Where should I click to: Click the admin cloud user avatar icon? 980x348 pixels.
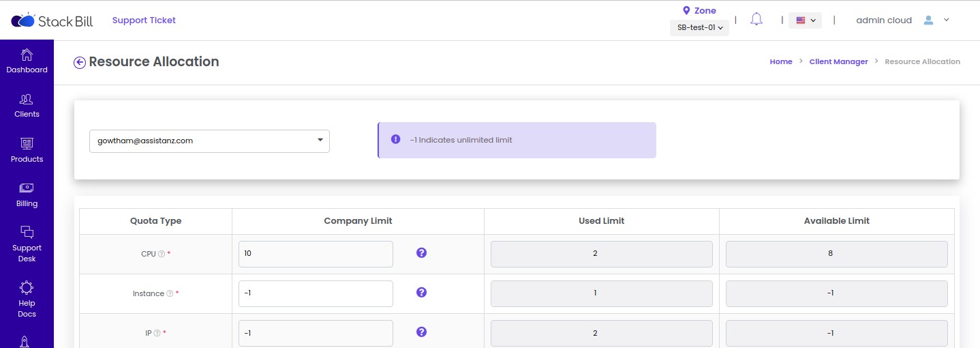[928, 20]
